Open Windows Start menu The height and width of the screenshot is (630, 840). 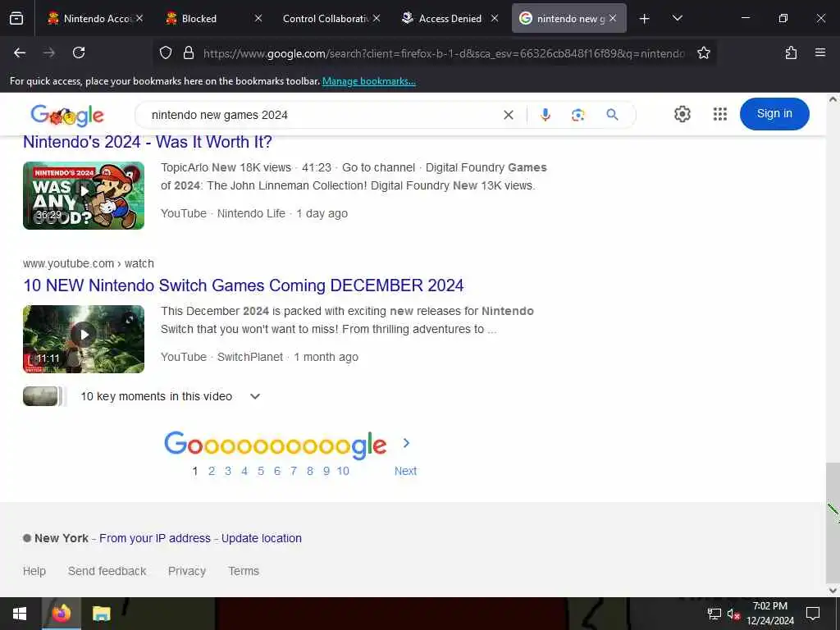pos(20,614)
